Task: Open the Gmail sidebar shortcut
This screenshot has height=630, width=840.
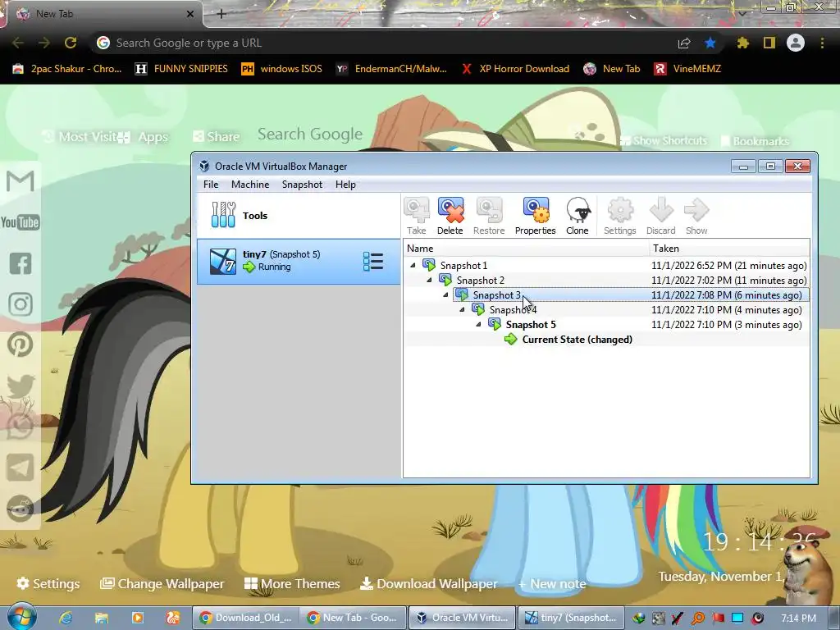Action: [21, 181]
